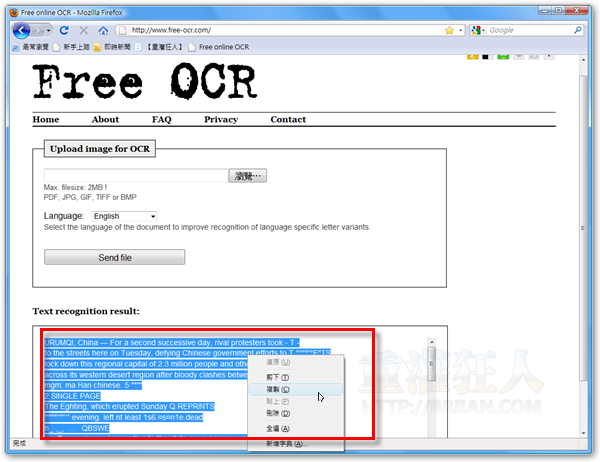Viewport: 600px width, 462px height.
Task: Open the Contact page link
Action: (x=288, y=119)
